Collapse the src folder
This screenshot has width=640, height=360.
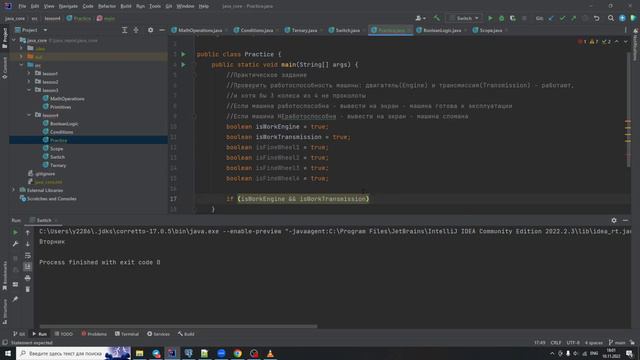click(x=21, y=65)
